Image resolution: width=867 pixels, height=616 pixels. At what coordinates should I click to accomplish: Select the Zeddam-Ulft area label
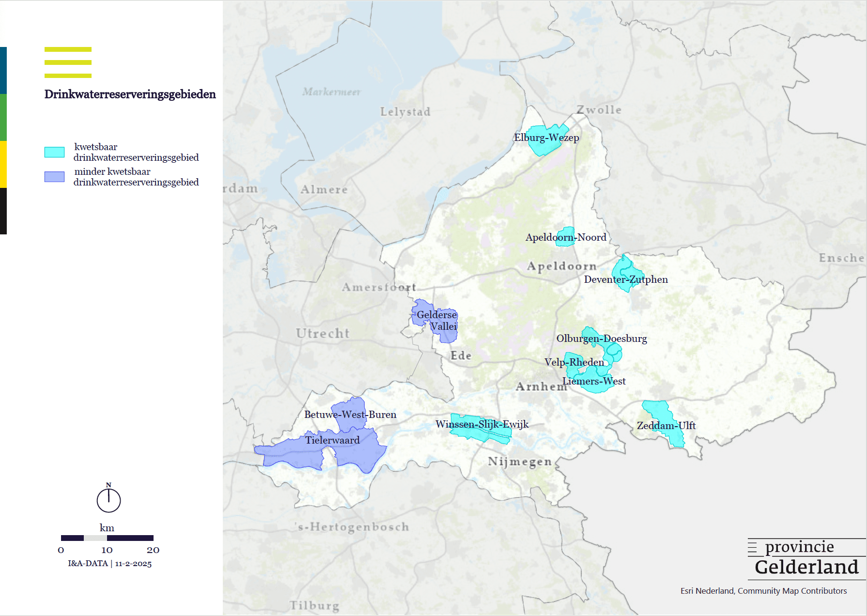tap(666, 426)
